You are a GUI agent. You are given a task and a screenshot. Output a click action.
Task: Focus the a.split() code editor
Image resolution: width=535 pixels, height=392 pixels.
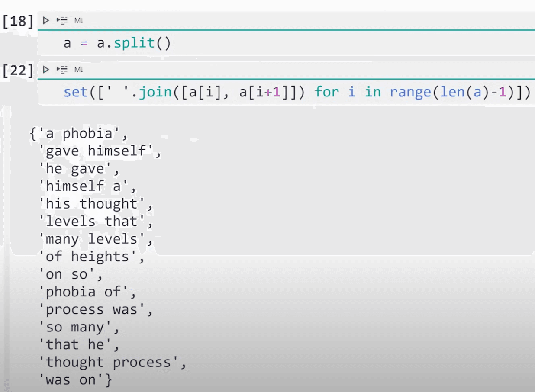[x=260, y=43]
